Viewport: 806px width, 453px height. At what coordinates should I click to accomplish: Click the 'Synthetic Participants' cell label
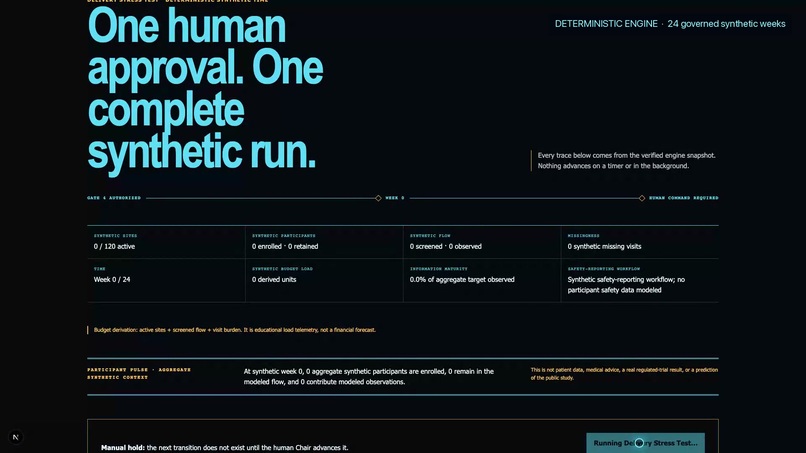click(x=284, y=235)
